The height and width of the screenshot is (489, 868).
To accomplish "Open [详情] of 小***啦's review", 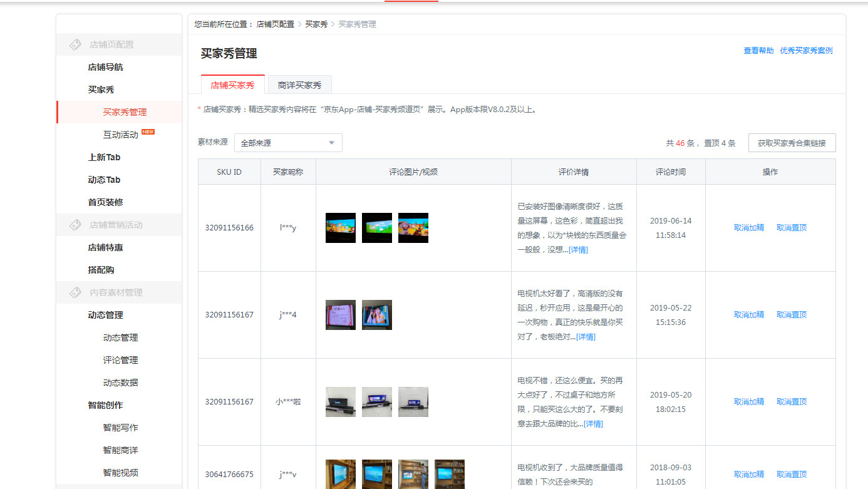I will click(593, 424).
